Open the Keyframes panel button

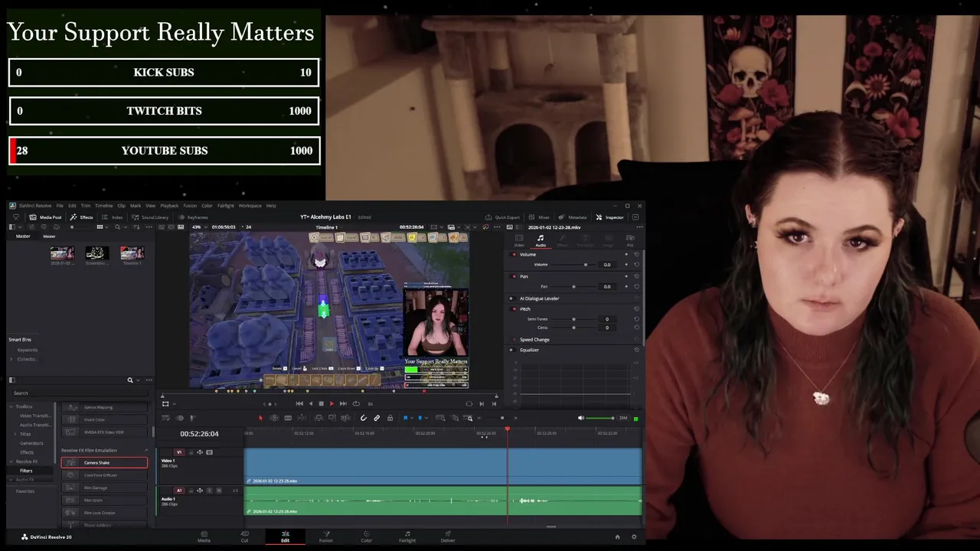point(193,217)
